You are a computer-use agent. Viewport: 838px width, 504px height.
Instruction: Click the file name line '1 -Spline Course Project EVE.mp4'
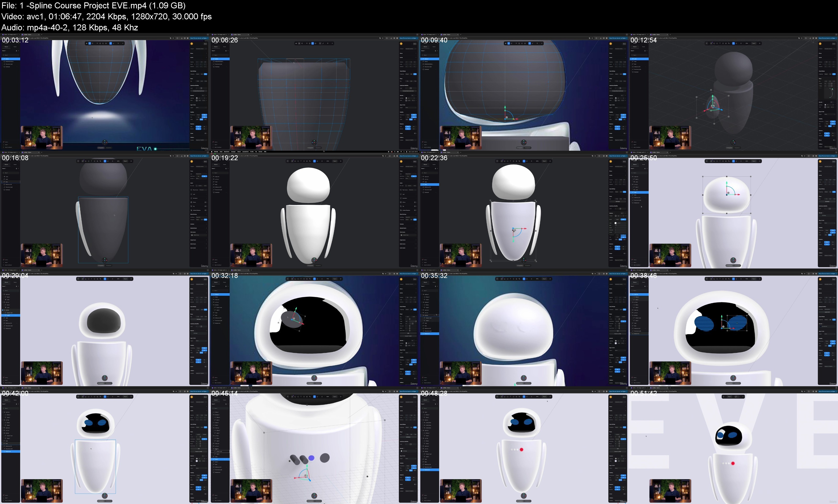(93, 5)
